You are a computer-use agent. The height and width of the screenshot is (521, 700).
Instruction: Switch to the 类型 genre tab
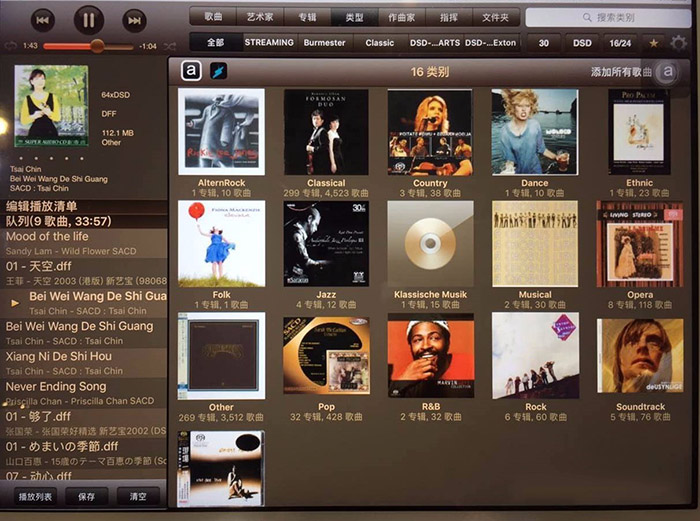point(354,17)
